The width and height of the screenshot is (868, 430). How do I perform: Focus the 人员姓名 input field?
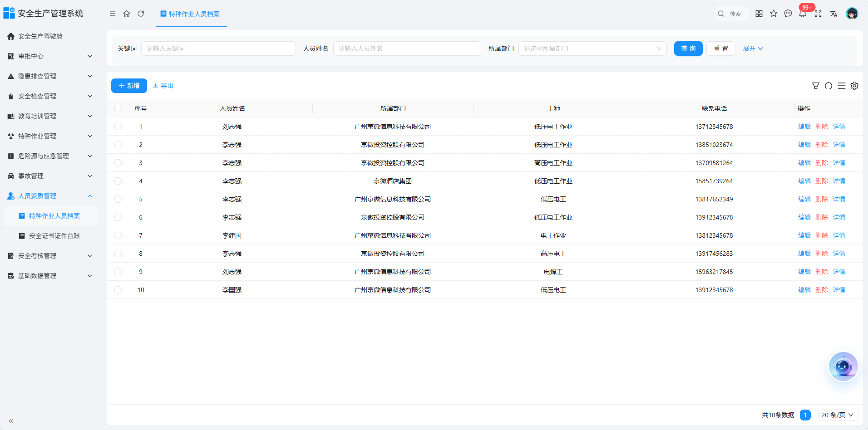(407, 49)
